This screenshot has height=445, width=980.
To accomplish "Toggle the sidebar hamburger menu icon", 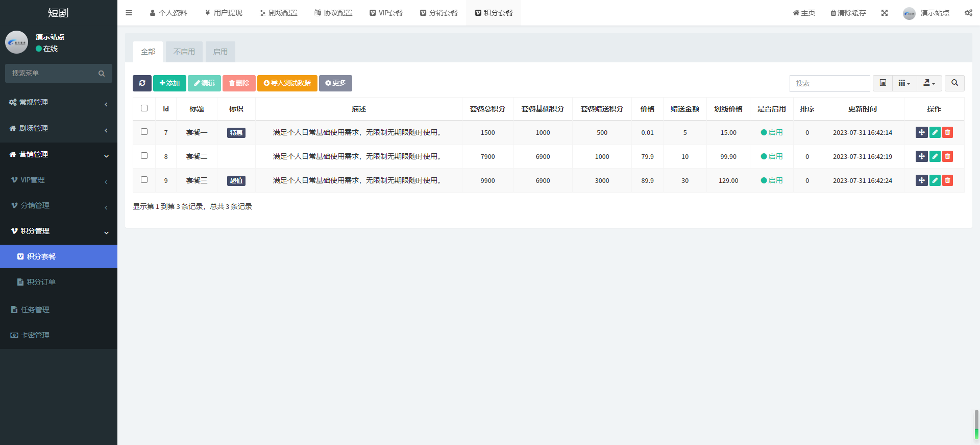I will pyautogui.click(x=129, y=13).
